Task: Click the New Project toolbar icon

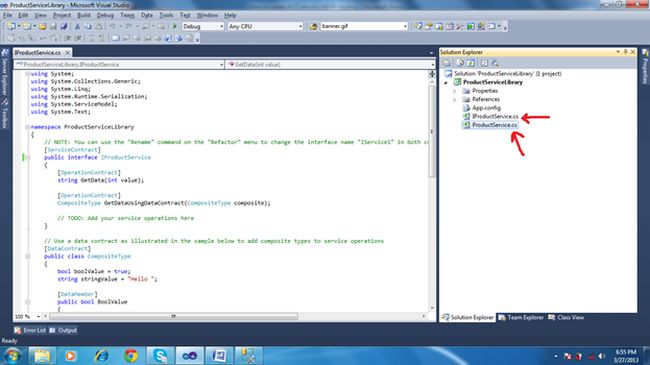Action: pyautogui.click(x=11, y=26)
